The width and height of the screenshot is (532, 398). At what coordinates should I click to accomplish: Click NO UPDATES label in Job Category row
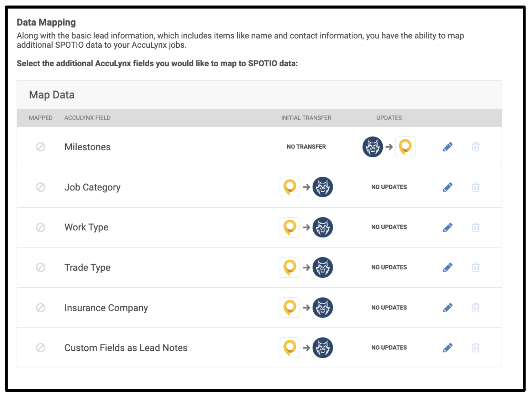(389, 187)
